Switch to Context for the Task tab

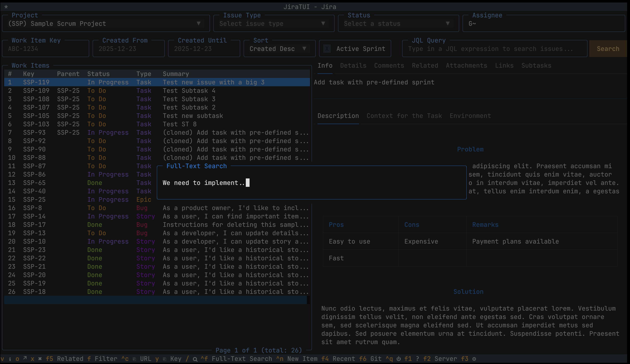pyautogui.click(x=404, y=116)
